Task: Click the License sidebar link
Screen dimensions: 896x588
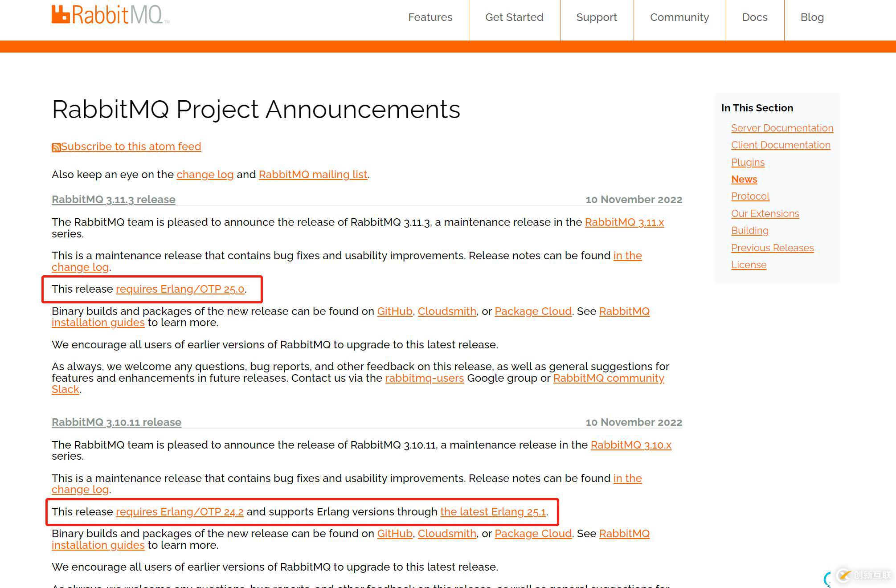Action: point(749,265)
